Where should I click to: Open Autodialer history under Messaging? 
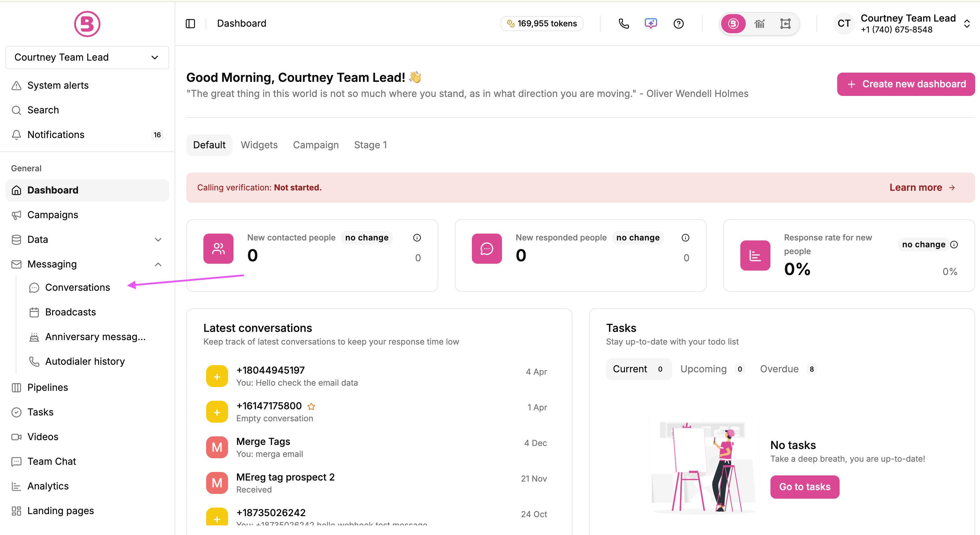point(85,361)
